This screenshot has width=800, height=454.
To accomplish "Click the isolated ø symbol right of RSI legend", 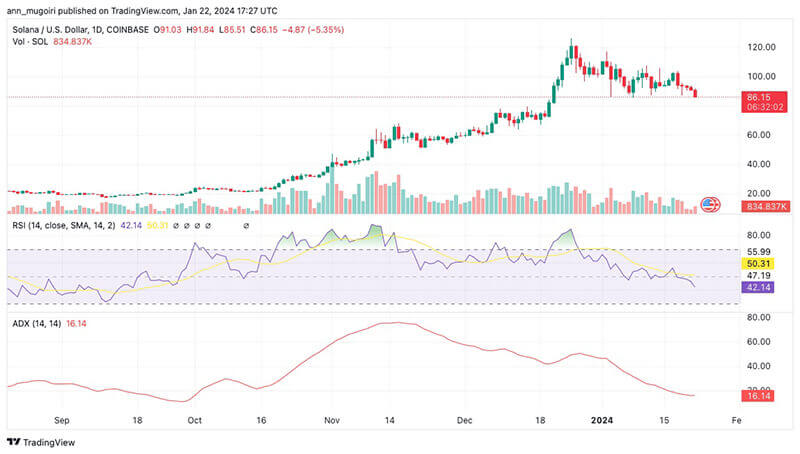I will [246, 225].
